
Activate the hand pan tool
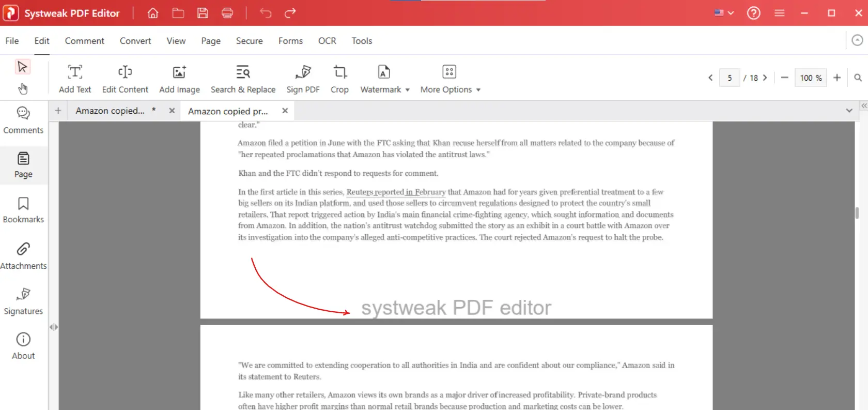tap(23, 89)
